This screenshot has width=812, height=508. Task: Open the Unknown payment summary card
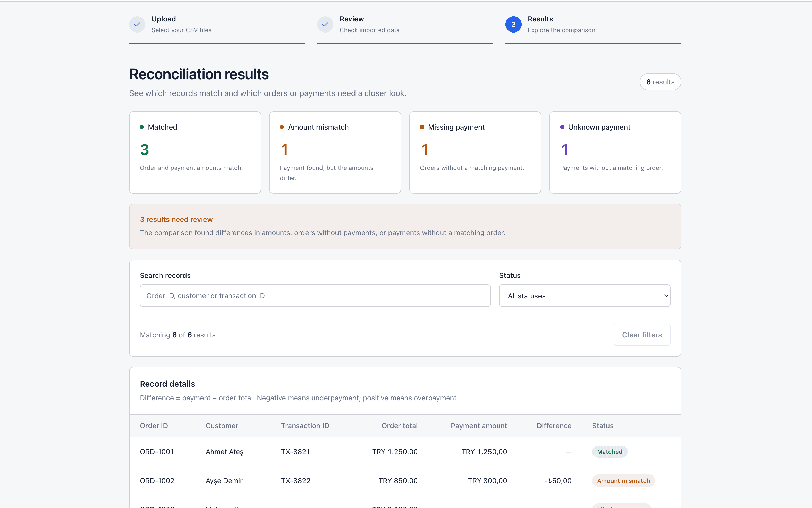[x=615, y=152]
